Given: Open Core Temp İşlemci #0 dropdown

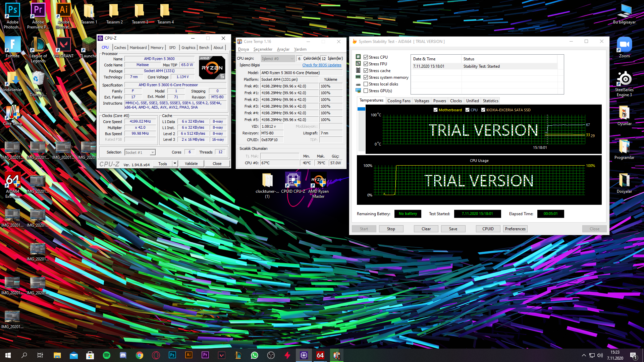Looking at the screenshot, I should click(278, 59).
